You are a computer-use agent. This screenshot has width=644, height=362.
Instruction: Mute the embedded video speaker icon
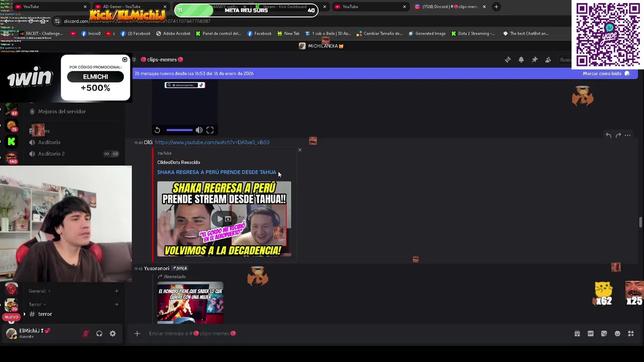199,130
